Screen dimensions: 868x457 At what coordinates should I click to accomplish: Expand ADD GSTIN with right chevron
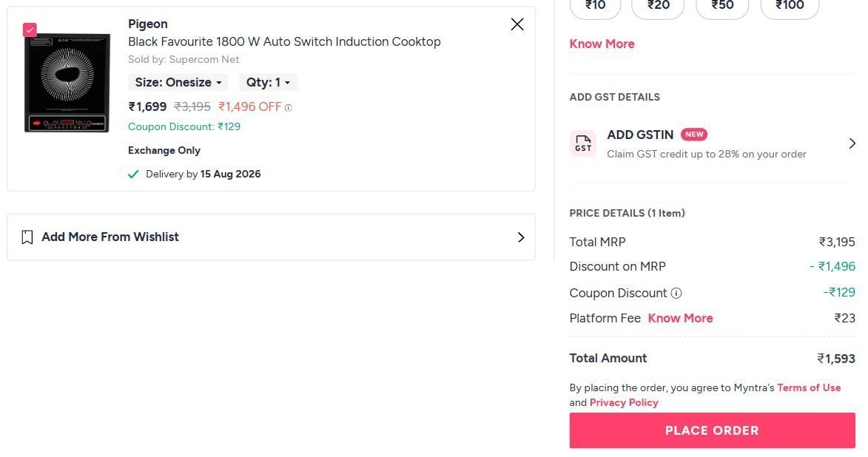tap(852, 144)
